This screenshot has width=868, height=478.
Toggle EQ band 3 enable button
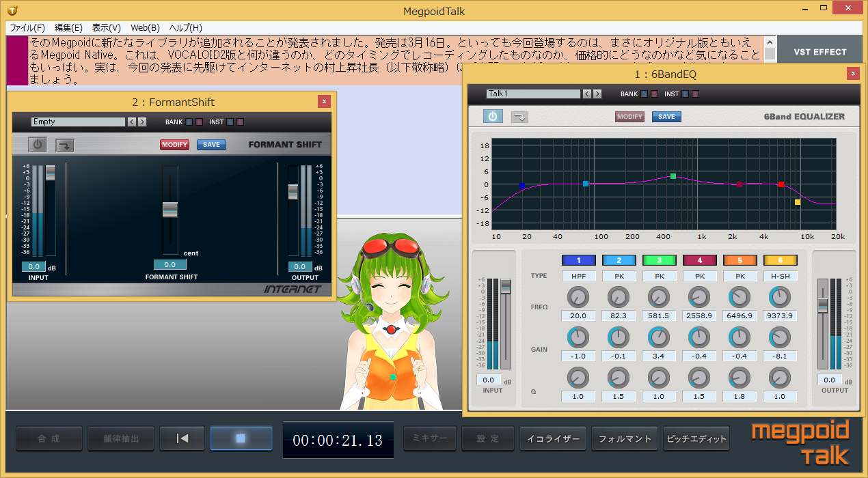pyautogui.click(x=660, y=260)
